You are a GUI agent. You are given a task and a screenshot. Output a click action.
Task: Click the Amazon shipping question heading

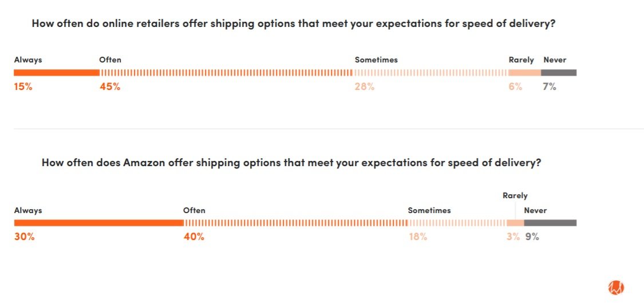coord(291,162)
